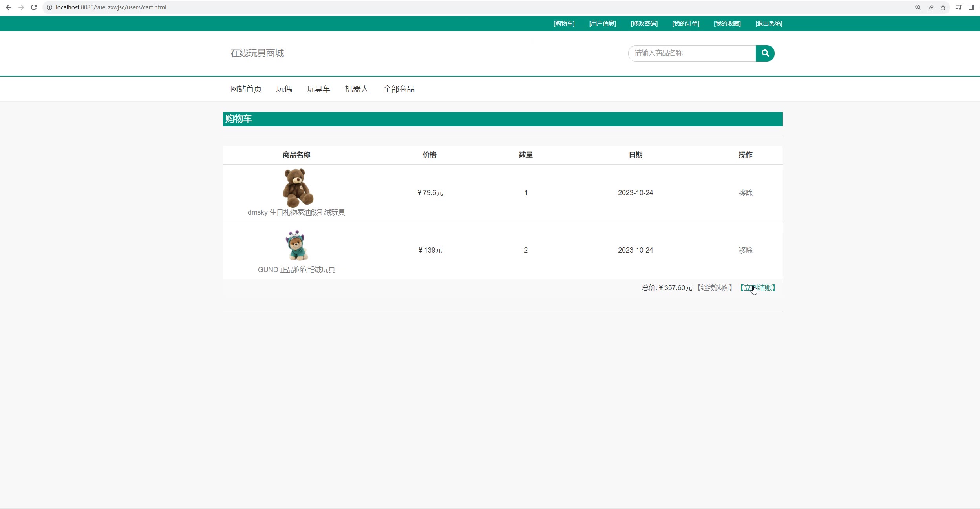This screenshot has width=980, height=509.
Task: View site information icon in address bar
Action: (x=49, y=7)
